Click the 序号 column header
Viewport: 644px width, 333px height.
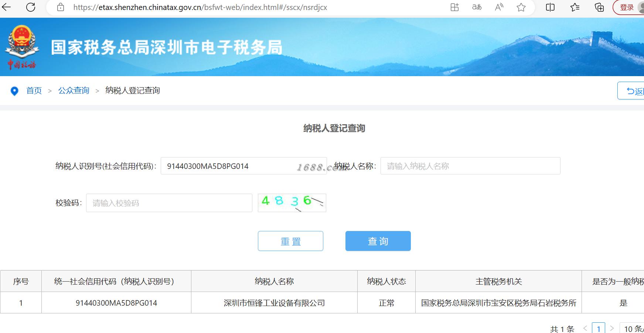point(21,281)
